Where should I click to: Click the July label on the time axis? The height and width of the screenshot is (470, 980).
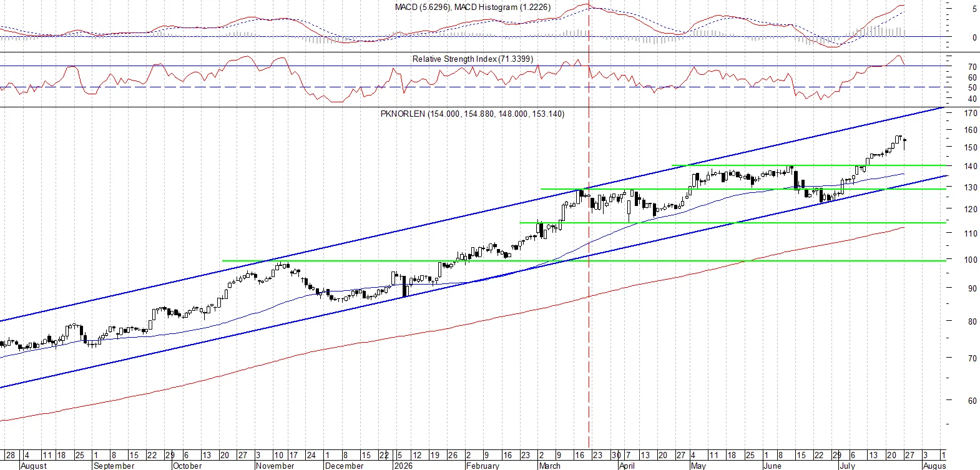tap(846, 466)
